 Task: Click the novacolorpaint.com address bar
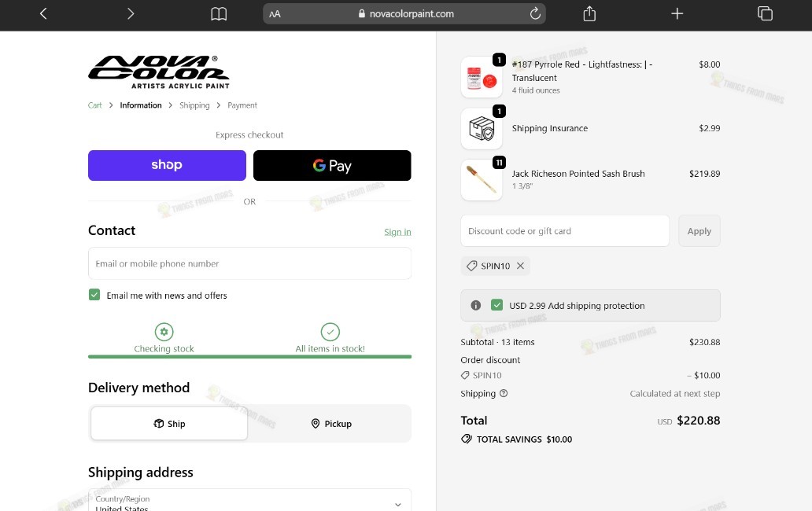pyautogui.click(x=404, y=14)
